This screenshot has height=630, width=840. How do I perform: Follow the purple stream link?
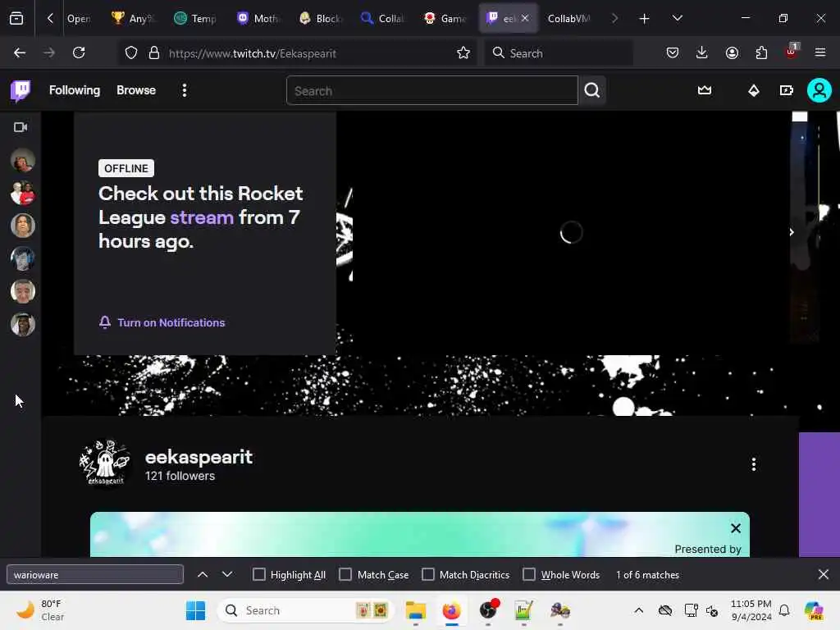pos(202,217)
